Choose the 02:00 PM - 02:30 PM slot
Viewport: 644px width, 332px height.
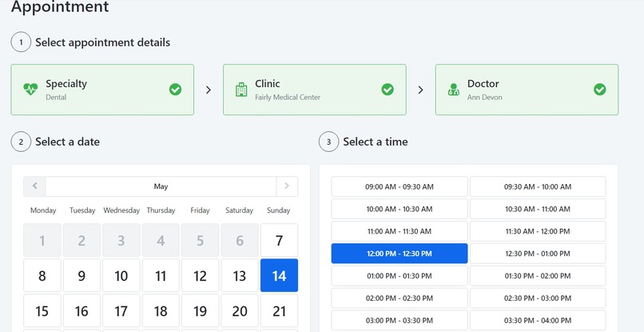[400, 298]
